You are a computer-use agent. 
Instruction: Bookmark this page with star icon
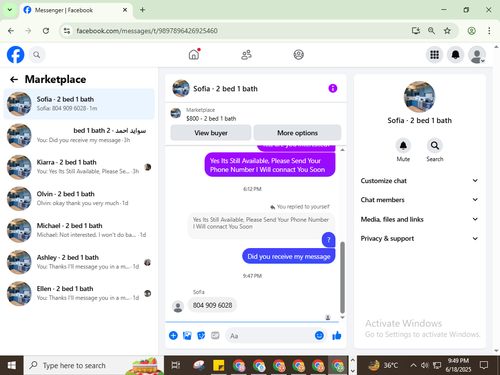click(447, 31)
